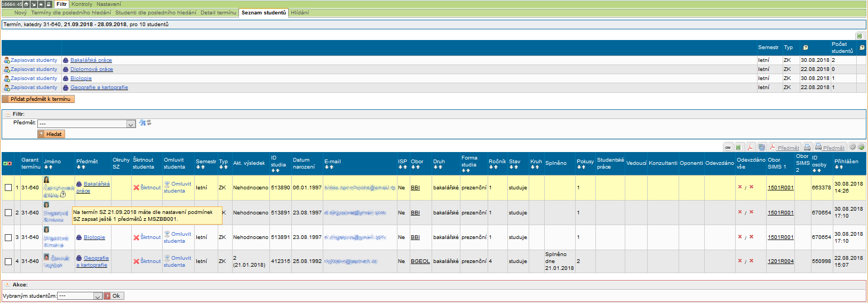Click the help icon next to Počet studentů
The width and height of the screenshot is (868, 303).
862,47
